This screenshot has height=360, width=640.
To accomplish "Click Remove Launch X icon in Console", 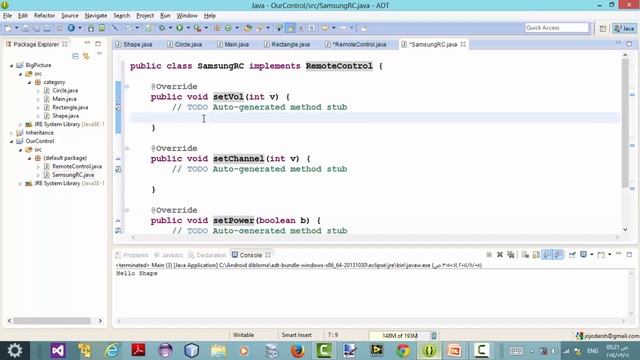I will 500,255.
